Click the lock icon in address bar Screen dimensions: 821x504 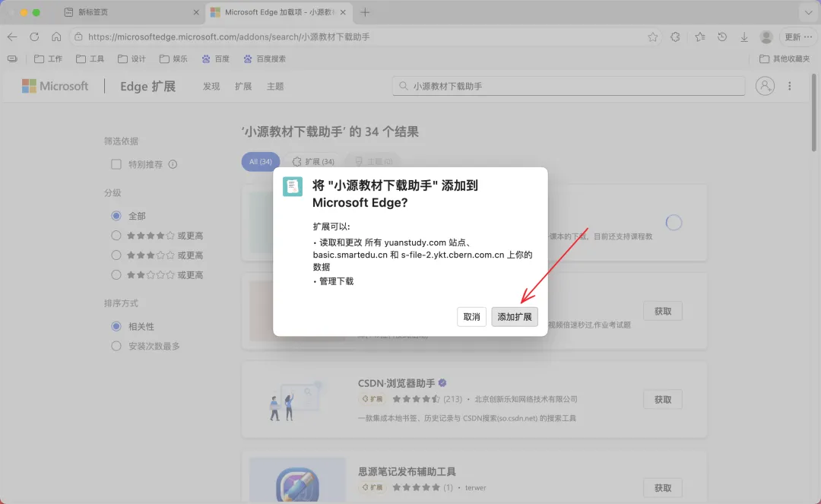(78, 36)
